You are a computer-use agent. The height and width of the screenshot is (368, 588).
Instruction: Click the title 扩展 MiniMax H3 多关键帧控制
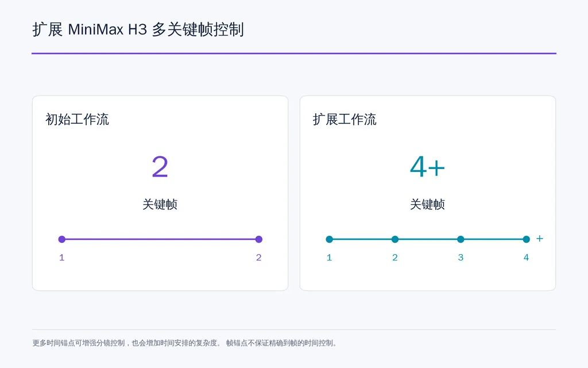point(138,29)
